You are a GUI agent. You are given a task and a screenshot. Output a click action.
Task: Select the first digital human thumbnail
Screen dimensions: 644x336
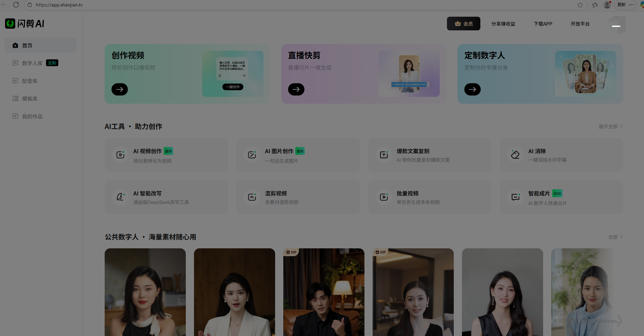click(x=145, y=292)
